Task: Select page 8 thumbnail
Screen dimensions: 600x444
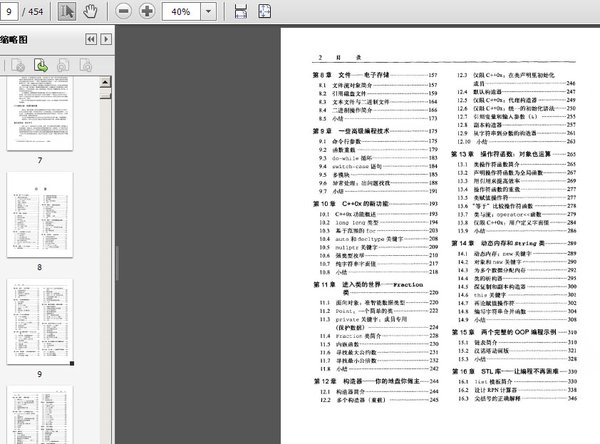Action: point(39,217)
